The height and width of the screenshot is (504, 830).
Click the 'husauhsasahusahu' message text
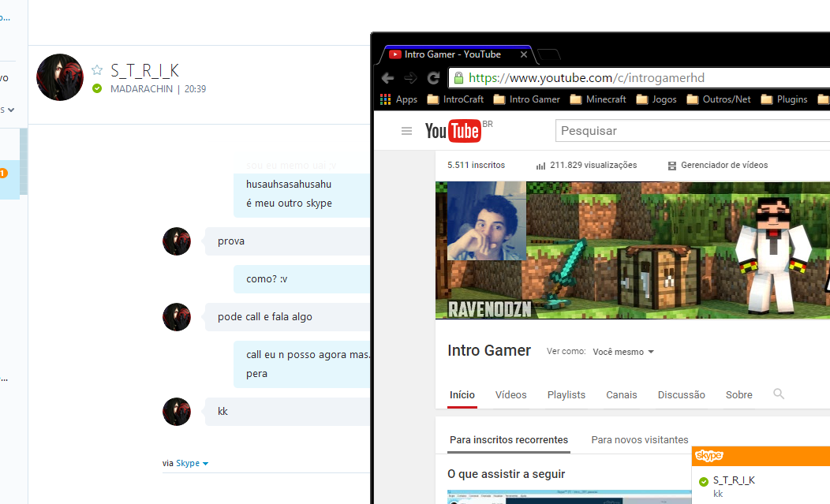[289, 185]
